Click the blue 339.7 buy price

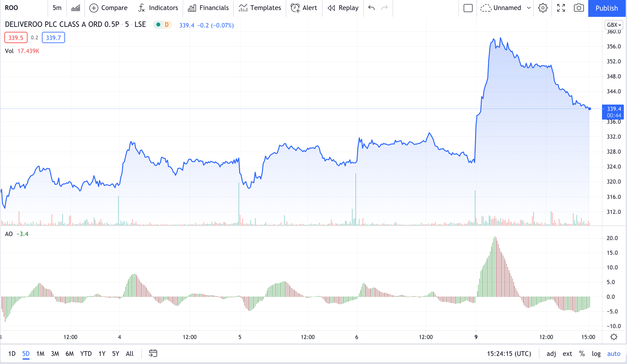[53, 38]
